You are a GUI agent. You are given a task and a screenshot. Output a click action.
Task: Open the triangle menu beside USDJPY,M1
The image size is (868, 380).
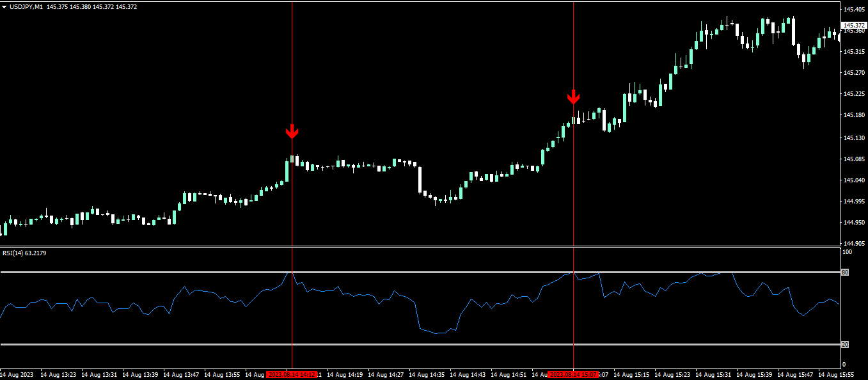[4, 6]
